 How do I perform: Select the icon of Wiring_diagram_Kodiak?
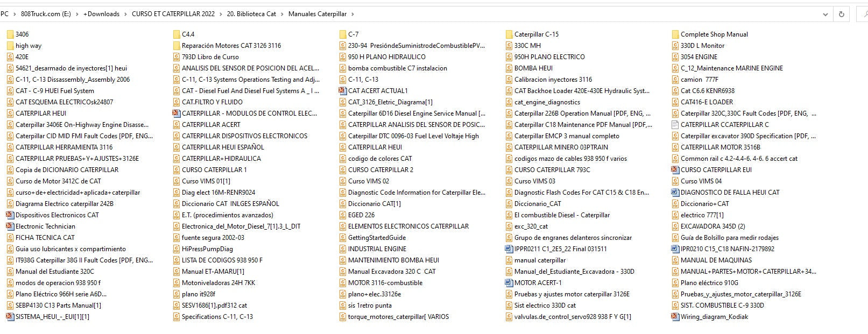(675, 317)
